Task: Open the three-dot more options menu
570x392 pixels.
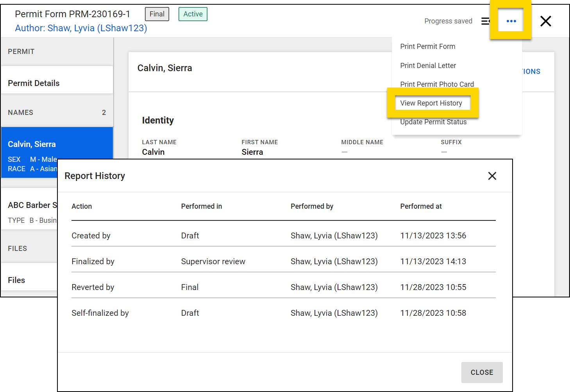Action: (x=511, y=21)
